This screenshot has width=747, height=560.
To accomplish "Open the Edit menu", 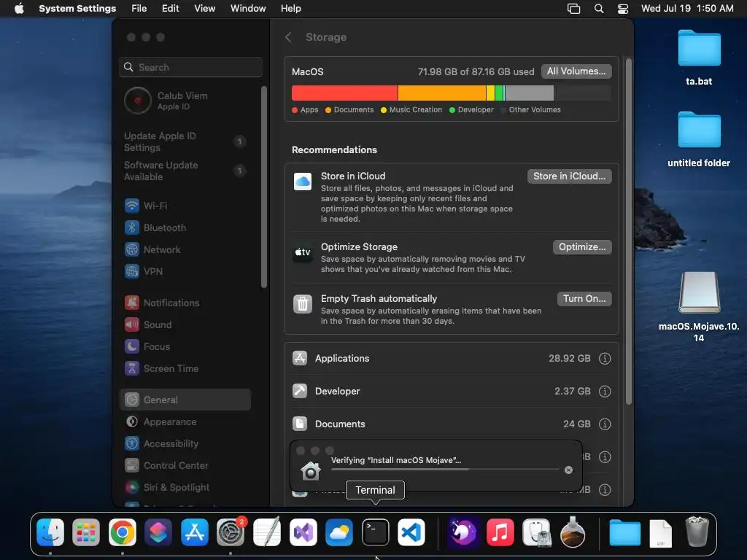I will click(x=170, y=9).
